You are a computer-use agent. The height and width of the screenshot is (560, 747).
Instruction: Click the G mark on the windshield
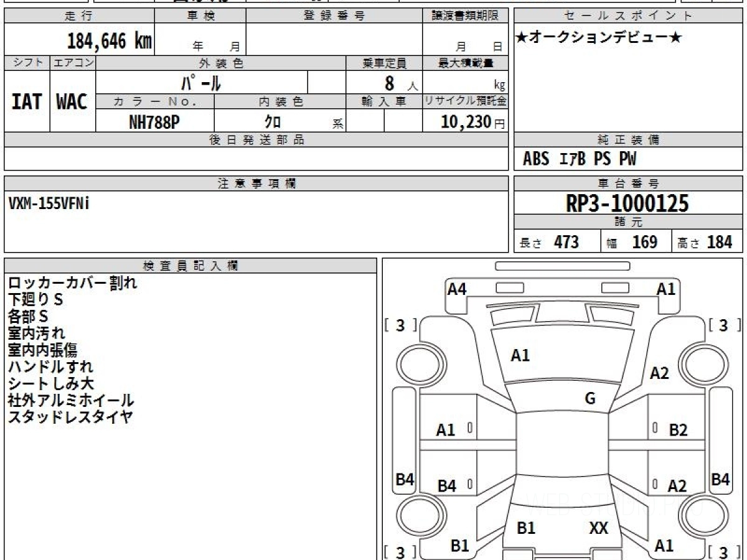click(x=590, y=399)
